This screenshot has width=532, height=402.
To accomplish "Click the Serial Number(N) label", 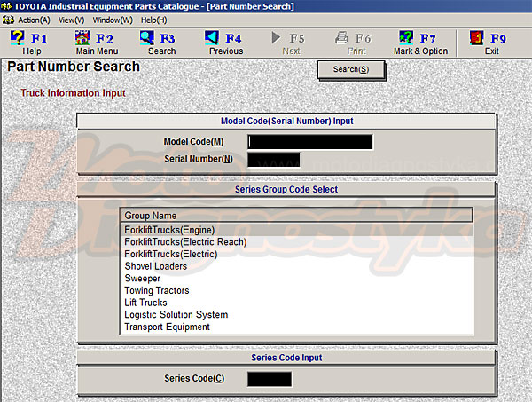I will (199, 159).
